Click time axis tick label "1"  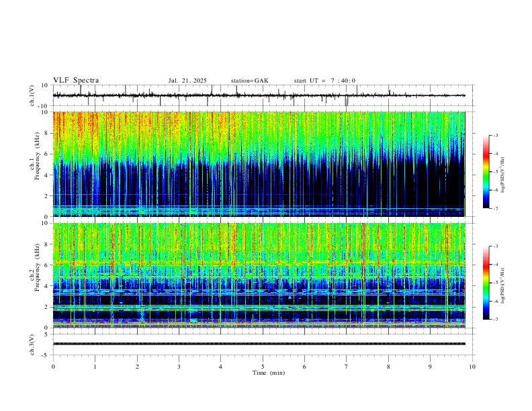coord(95,367)
